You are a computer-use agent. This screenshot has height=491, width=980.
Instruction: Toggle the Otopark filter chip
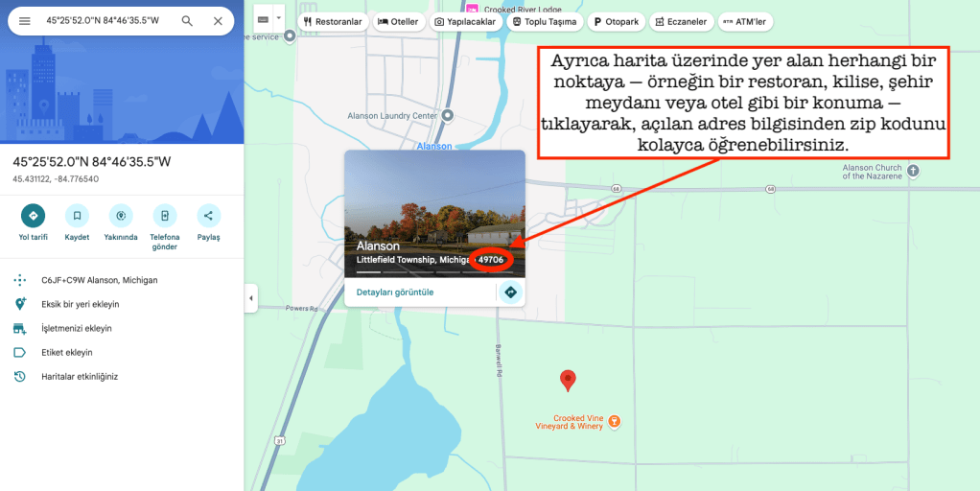tap(616, 21)
